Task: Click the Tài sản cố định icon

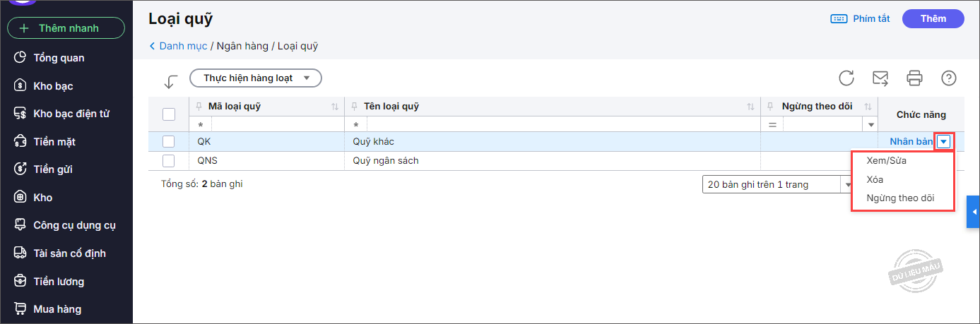Action: (x=20, y=253)
